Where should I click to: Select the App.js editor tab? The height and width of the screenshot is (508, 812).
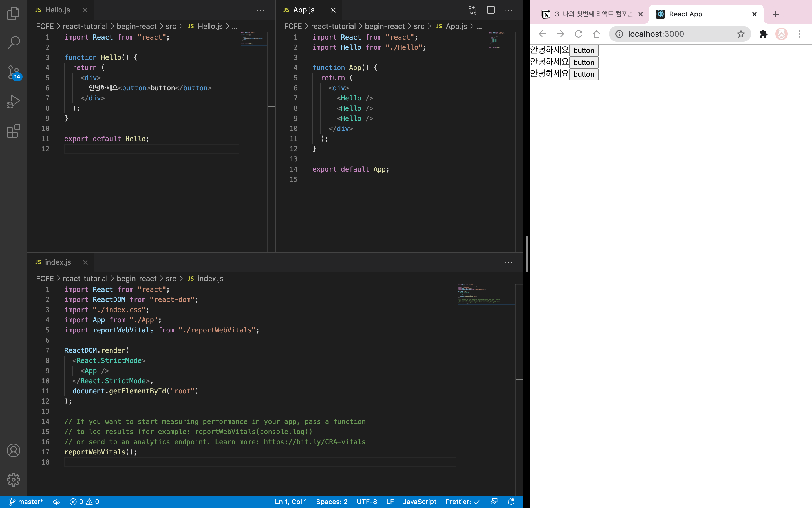(x=309, y=10)
